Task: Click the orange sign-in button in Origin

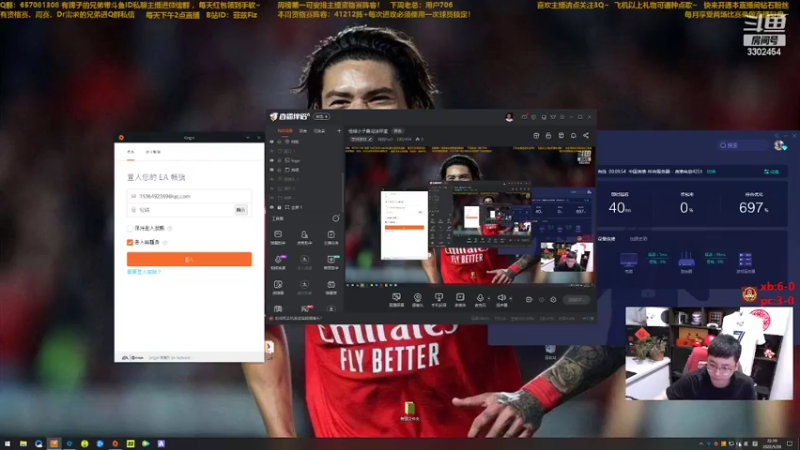Action: [x=189, y=259]
